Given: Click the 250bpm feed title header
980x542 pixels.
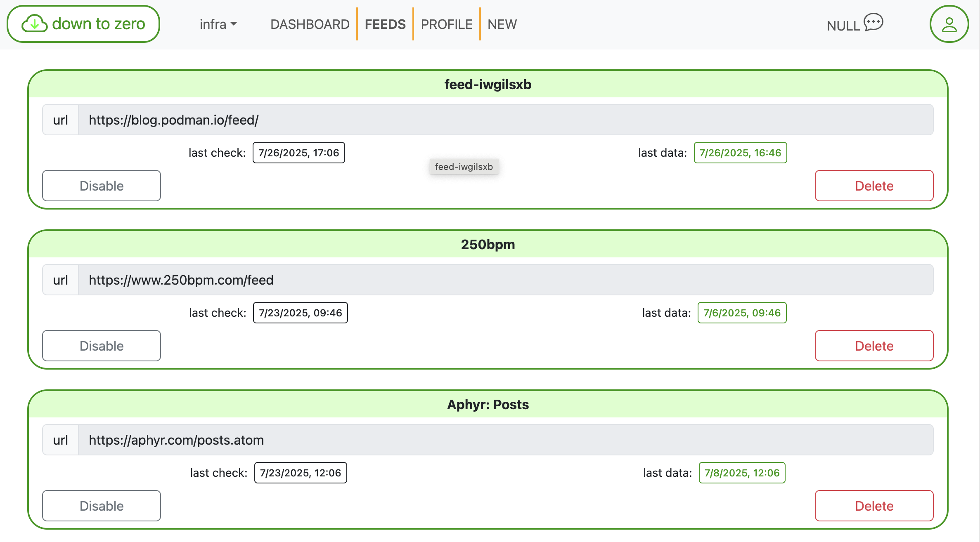Looking at the screenshot, I should (x=488, y=245).
